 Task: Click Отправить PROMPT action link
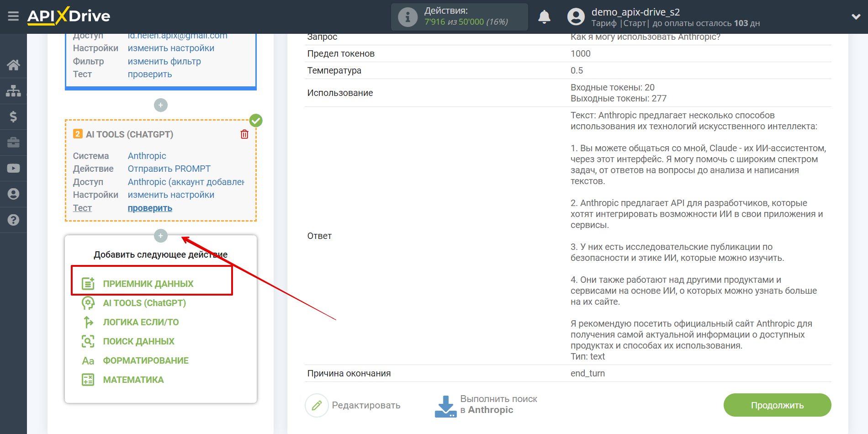pyautogui.click(x=169, y=169)
